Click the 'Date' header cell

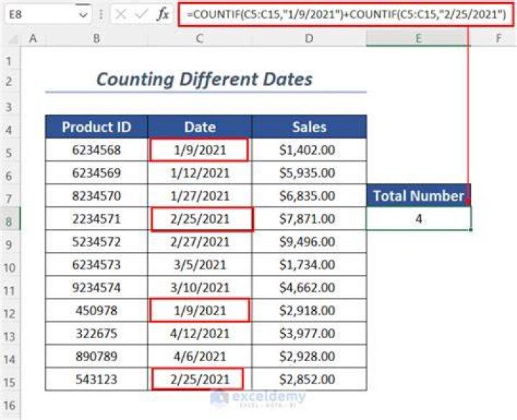200,127
